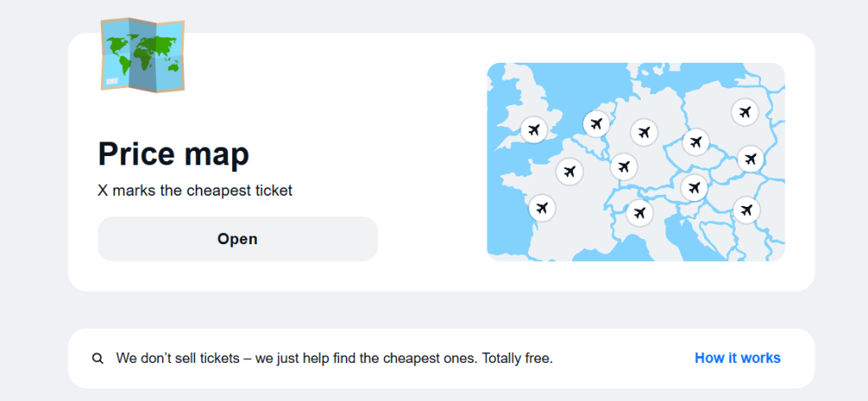Click the airplane marker over southern England
The height and width of the screenshot is (401, 868).
coord(533,130)
